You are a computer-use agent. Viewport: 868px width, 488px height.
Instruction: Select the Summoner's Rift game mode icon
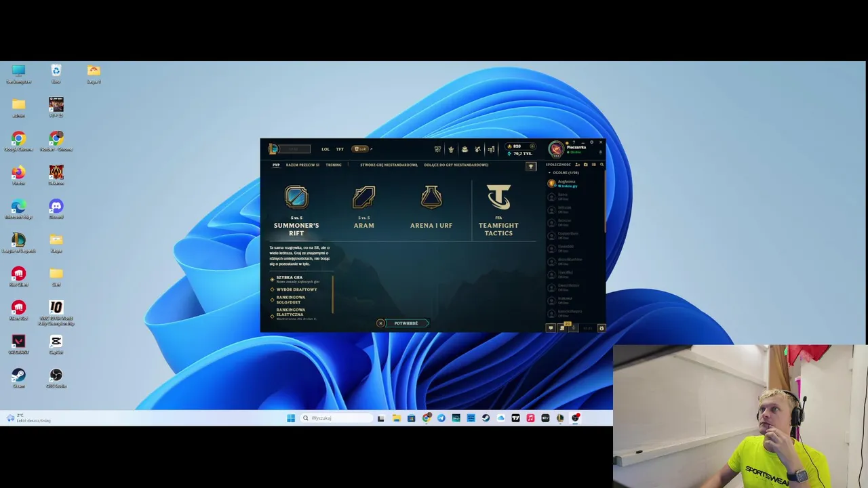[x=296, y=197]
